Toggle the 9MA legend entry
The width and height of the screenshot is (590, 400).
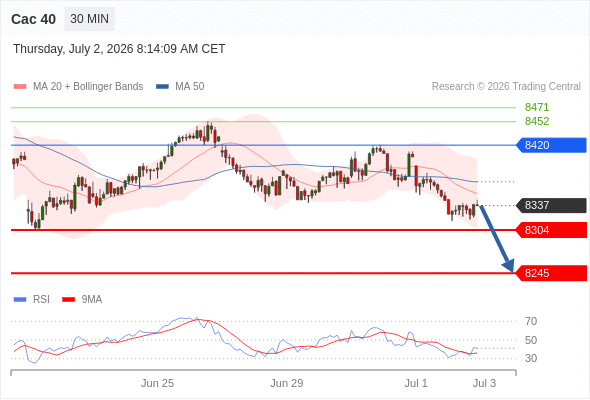point(82,300)
